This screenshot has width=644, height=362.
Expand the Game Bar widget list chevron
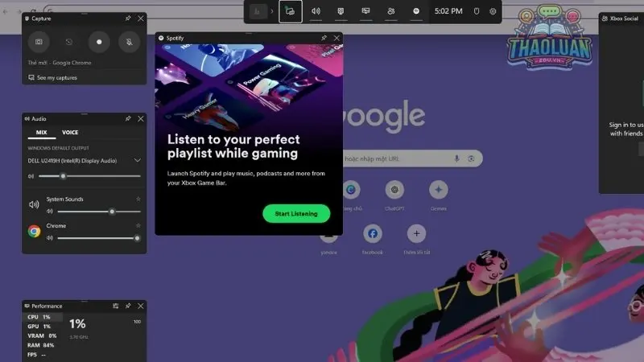click(x=272, y=11)
